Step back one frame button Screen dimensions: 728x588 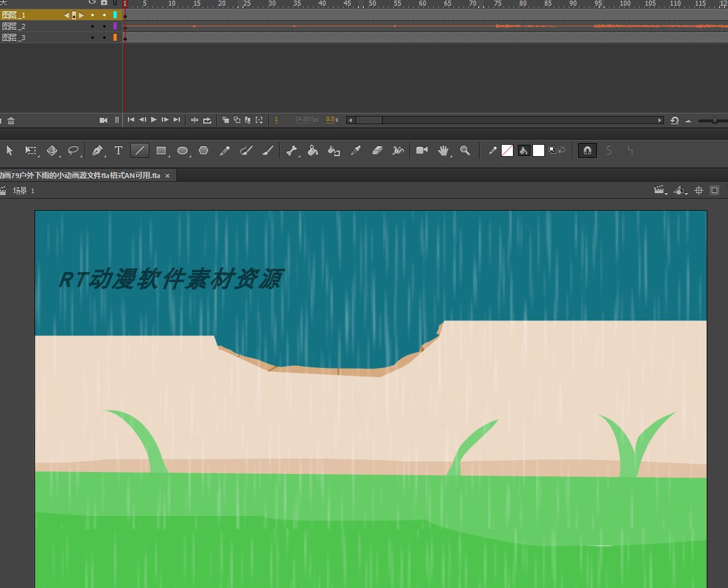point(142,120)
